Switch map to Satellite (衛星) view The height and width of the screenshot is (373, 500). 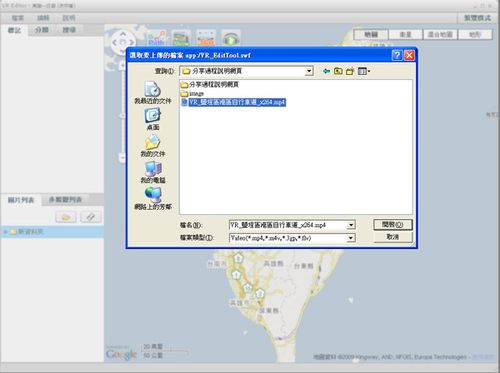click(x=405, y=34)
